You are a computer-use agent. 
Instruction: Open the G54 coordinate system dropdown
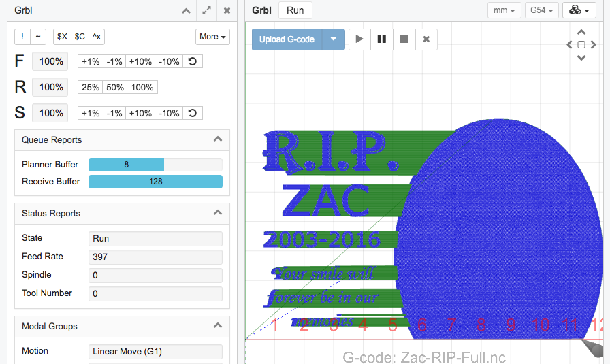tap(542, 11)
